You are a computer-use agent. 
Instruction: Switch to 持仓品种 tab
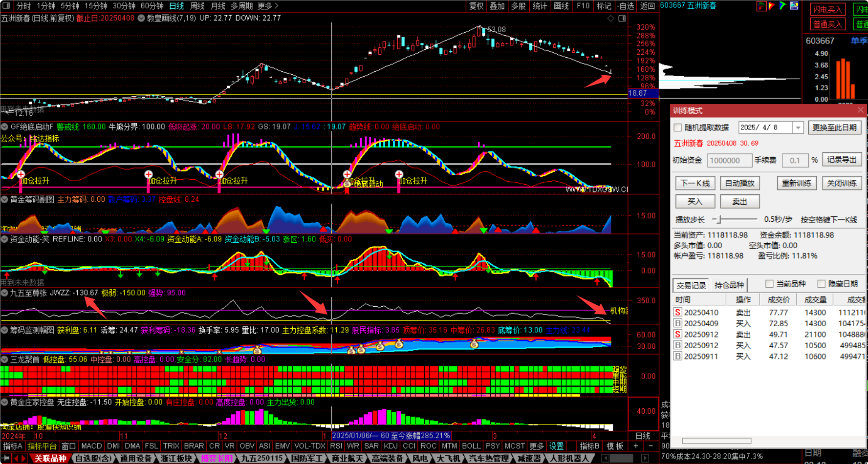[729, 285]
